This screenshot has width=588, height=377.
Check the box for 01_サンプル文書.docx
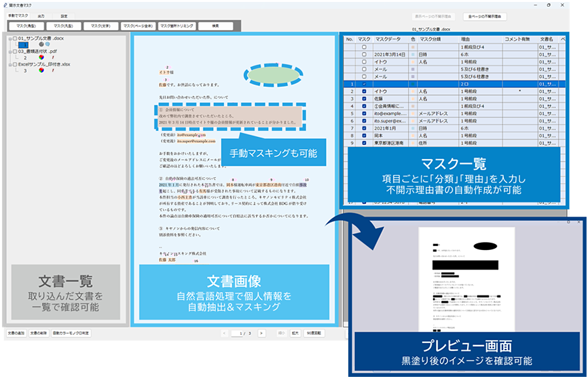pyautogui.click(x=15, y=38)
